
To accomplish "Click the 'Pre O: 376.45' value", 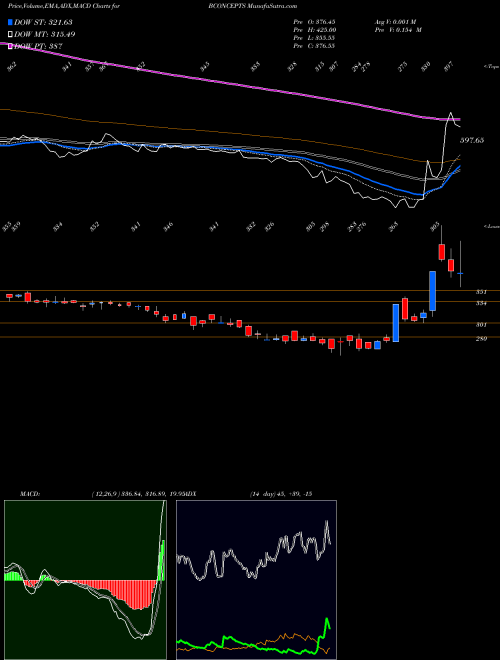I will tap(314, 22).
